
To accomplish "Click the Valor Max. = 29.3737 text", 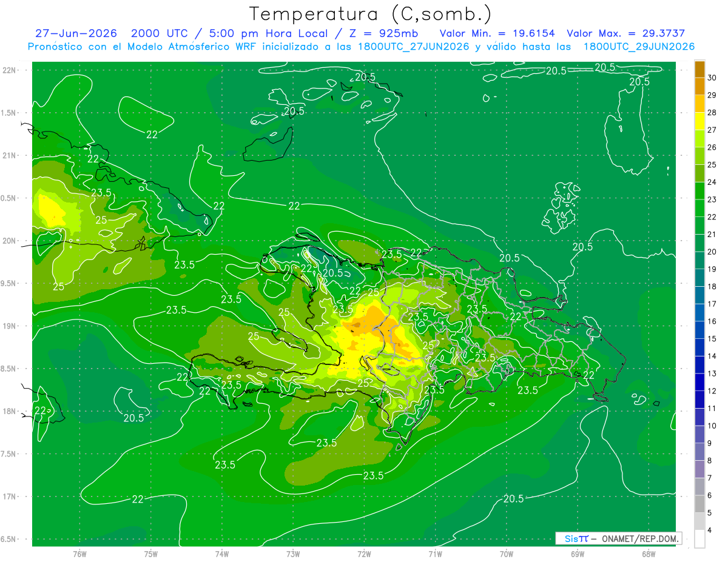I will [626, 33].
